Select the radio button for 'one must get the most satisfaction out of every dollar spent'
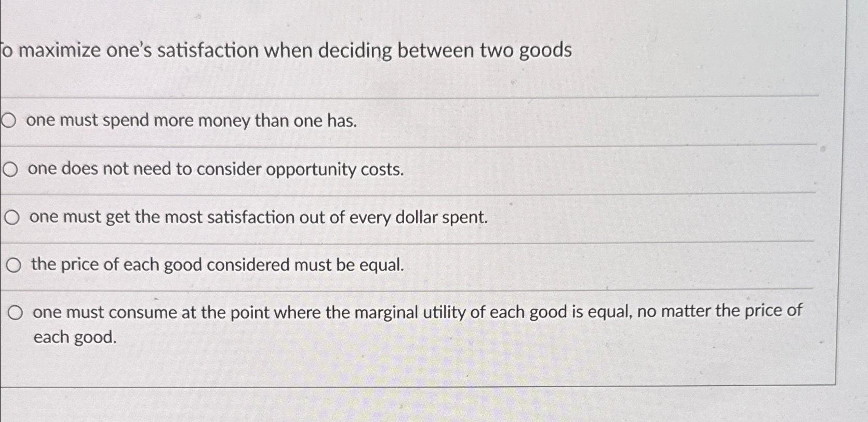The image size is (868, 422). coord(13,217)
